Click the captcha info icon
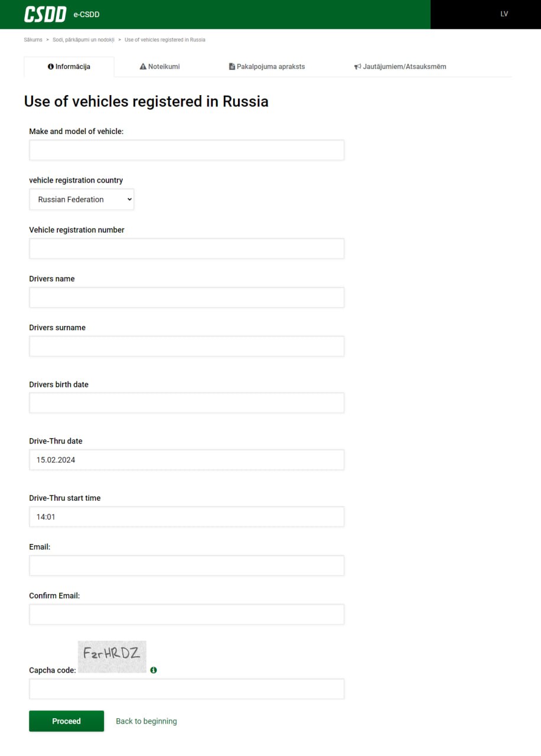 pyautogui.click(x=154, y=670)
